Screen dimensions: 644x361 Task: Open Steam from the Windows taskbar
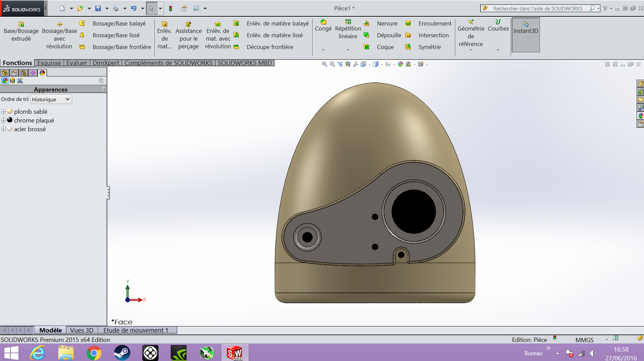[122, 353]
